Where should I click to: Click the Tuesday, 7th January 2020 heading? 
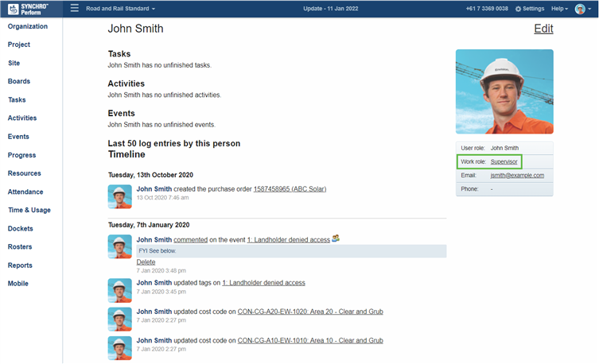click(149, 225)
